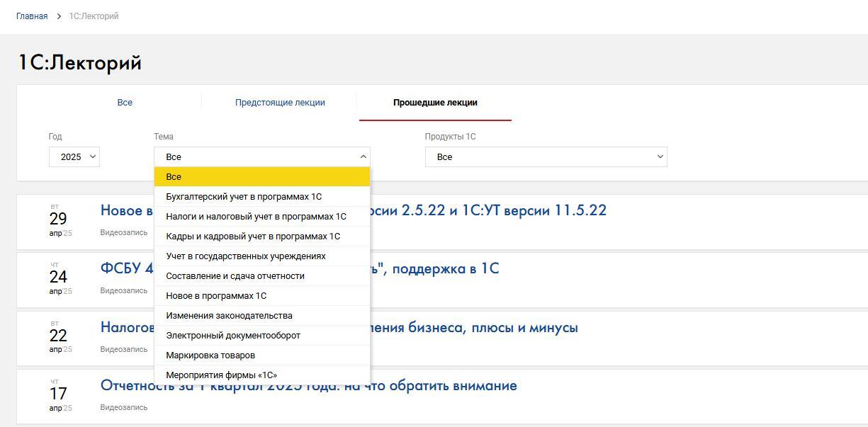Collapse the Тема dropdown
The width and height of the screenshot is (868, 427).
click(262, 157)
